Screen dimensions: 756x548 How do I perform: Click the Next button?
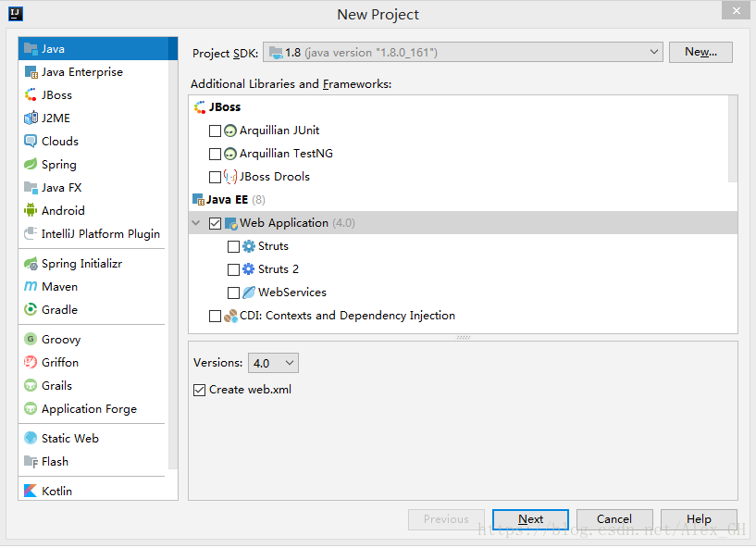[x=530, y=519]
